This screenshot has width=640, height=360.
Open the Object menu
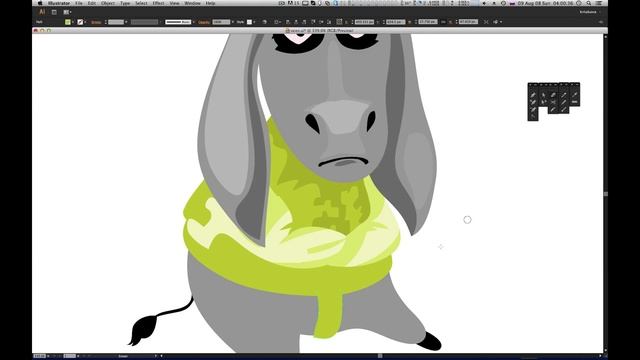pos(108,3)
